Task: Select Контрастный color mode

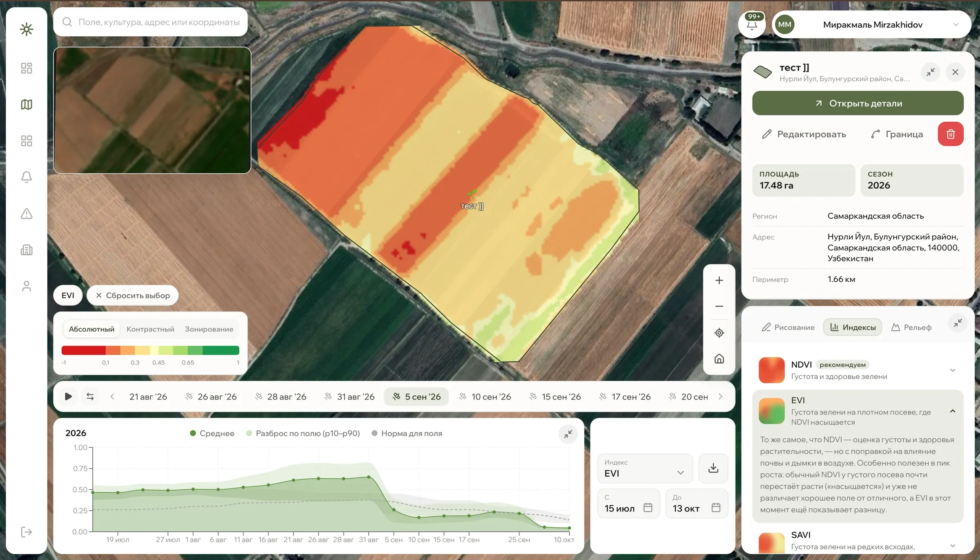Action: pyautogui.click(x=150, y=329)
